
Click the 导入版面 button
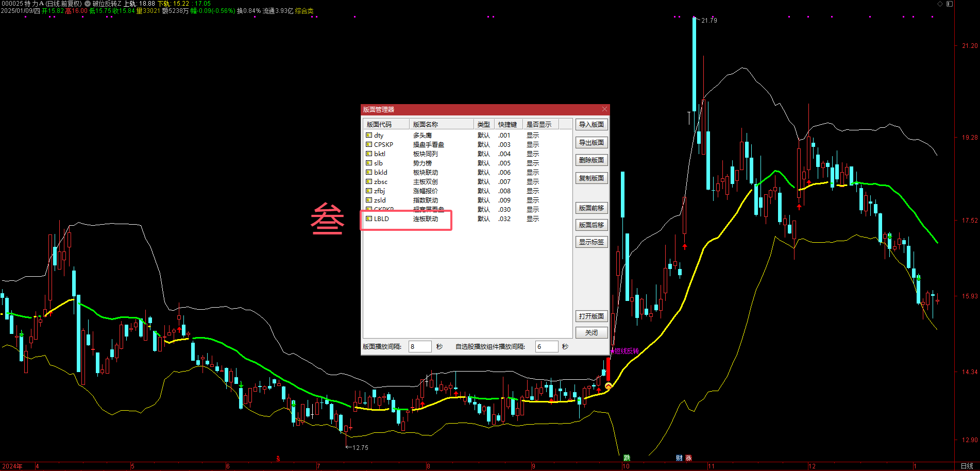pyautogui.click(x=592, y=125)
